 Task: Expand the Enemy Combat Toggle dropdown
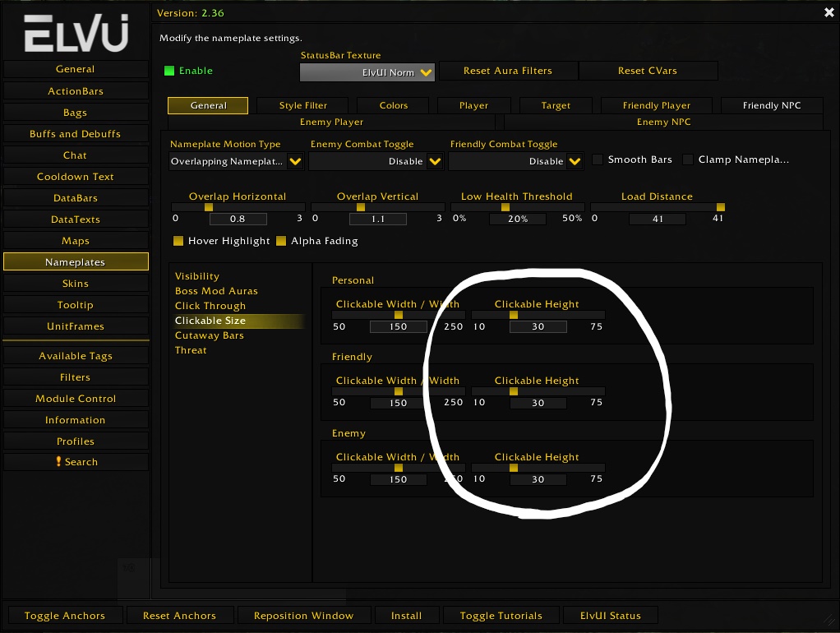[x=376, y=161]
